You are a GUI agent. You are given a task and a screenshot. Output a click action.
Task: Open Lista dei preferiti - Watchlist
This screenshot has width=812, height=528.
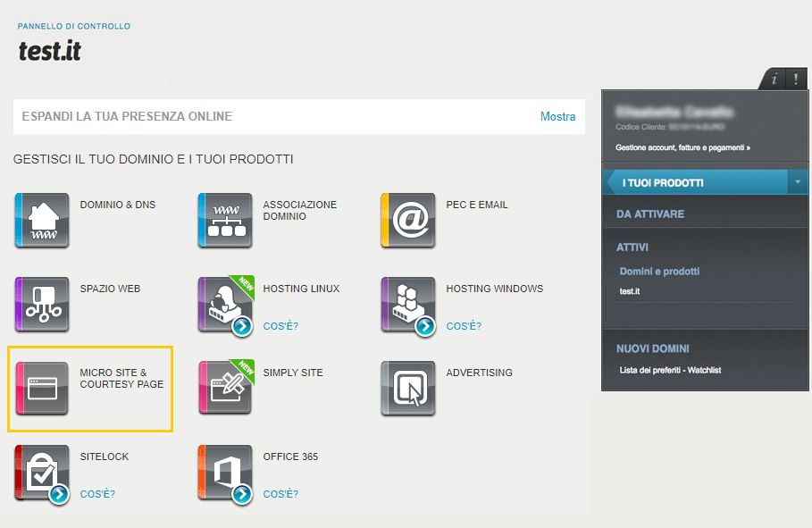pos(670,370)
